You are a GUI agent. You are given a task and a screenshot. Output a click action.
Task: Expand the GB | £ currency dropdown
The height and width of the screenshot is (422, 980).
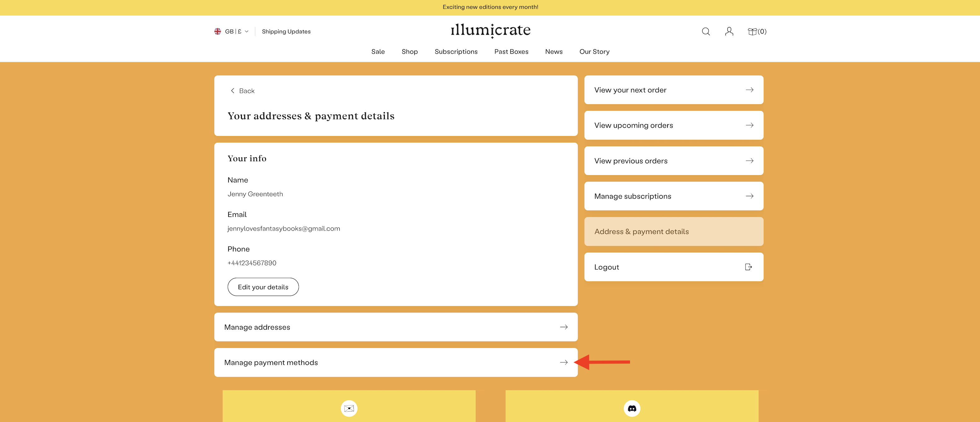click(236, 32)
